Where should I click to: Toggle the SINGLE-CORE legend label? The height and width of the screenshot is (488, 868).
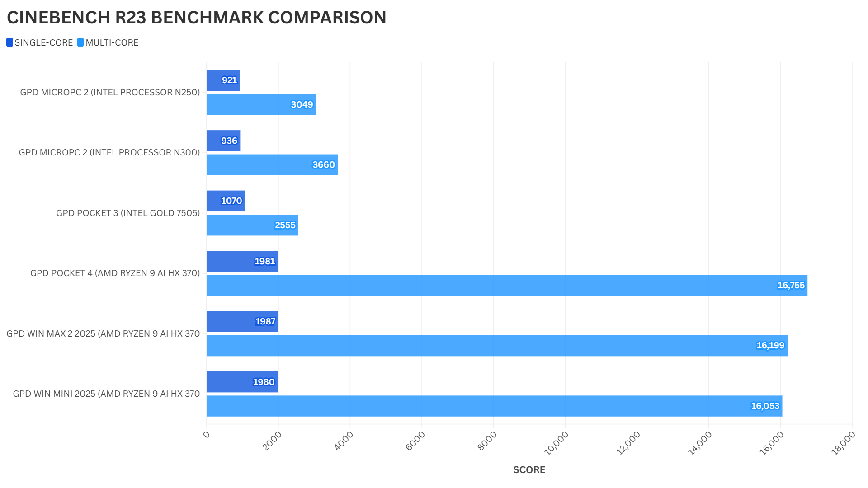click(x=43, y=42)
